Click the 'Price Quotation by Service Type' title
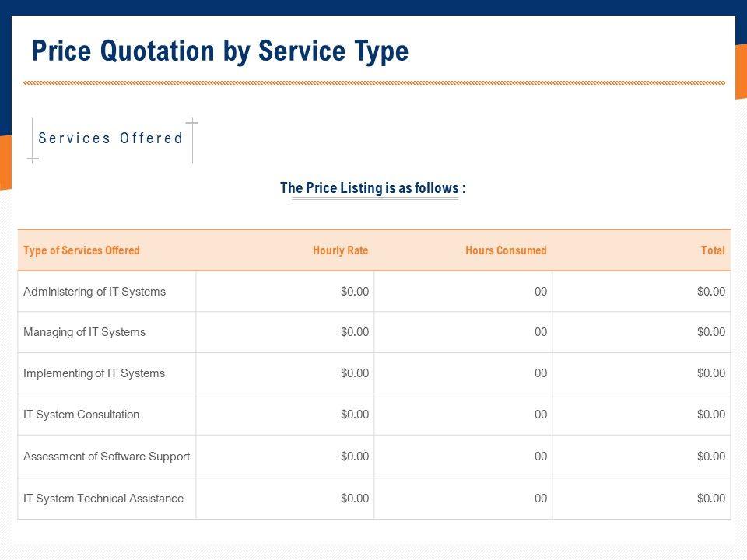Viewport: 747px width, 560px height. [x=220, y=51]
